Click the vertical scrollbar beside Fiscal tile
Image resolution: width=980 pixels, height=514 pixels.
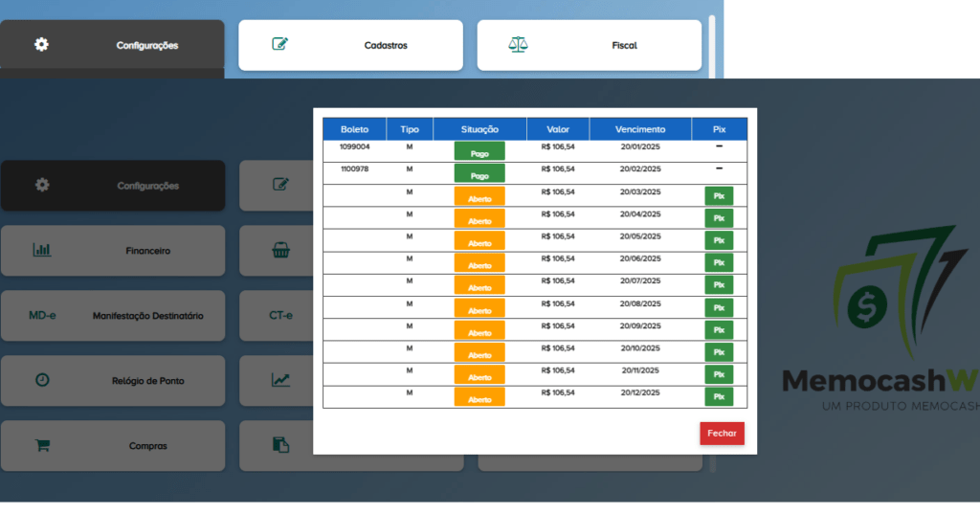tap(711, 45)
